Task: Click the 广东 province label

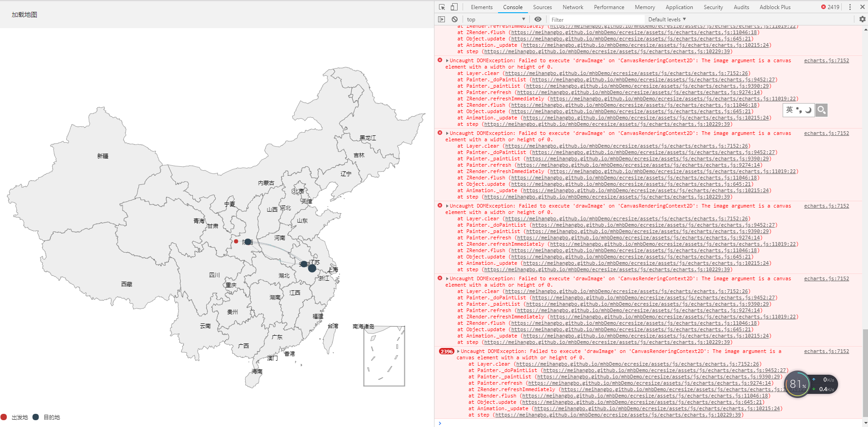Action: (277, 337)
